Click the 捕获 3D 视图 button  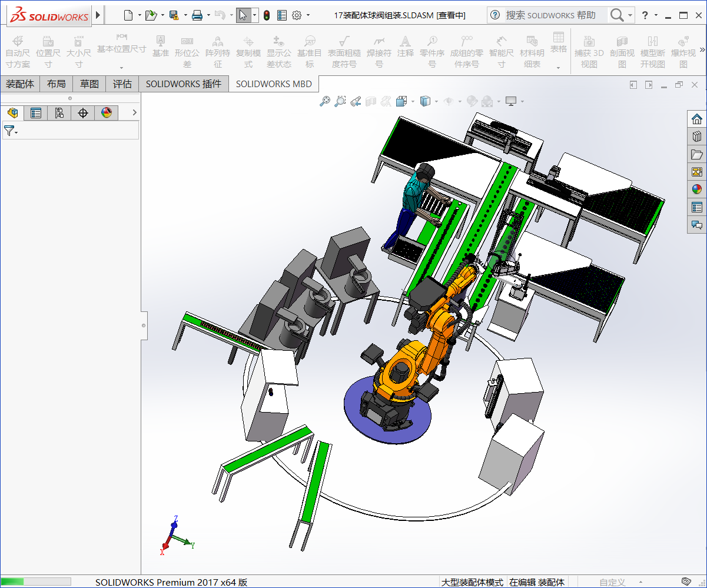click(x=589, y=52)
